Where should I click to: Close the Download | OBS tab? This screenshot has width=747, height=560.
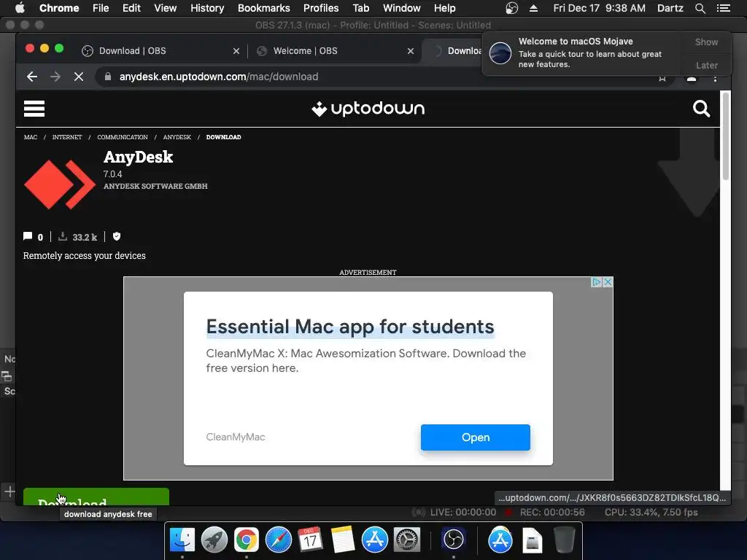pos(236,51)
